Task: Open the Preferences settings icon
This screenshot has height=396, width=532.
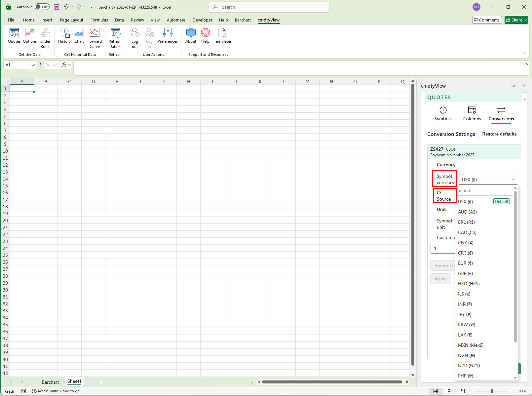Action: pyautogui.click(x=168, y=36)
